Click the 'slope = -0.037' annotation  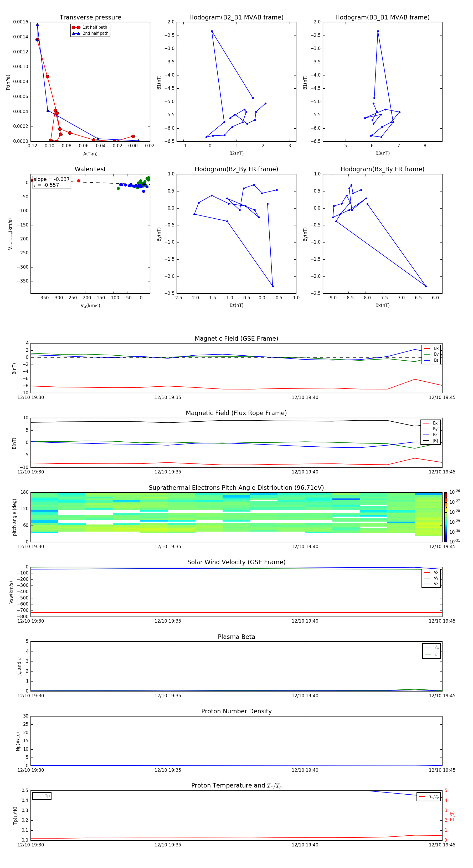(x=52, y=179)
